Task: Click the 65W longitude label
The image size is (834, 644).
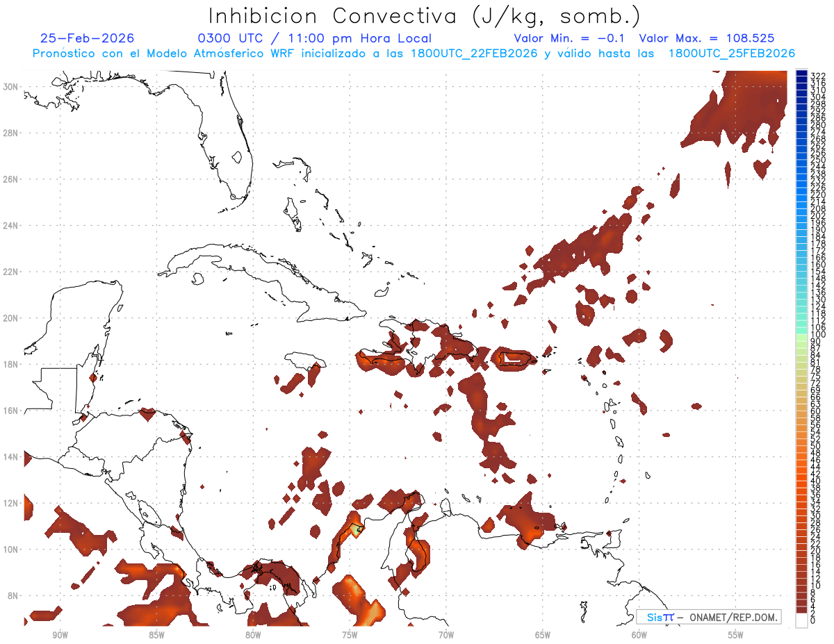Action: click(x=543, y=635)
